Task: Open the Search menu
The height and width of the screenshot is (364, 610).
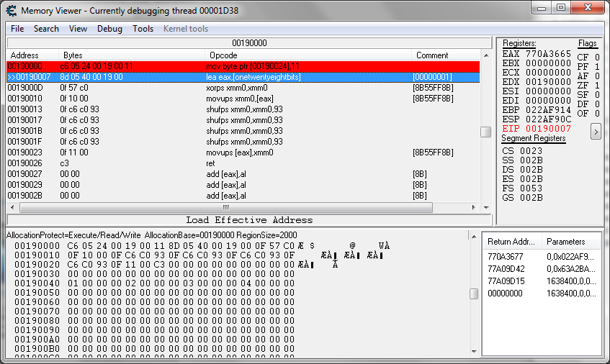Action: 46,29
